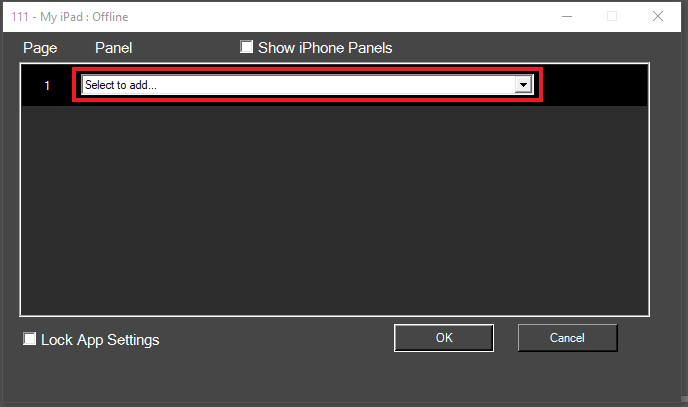Confirm with the OK button
Image resolution: width=688 pixels, height=407 pixels.
click(x=444, y=338)
